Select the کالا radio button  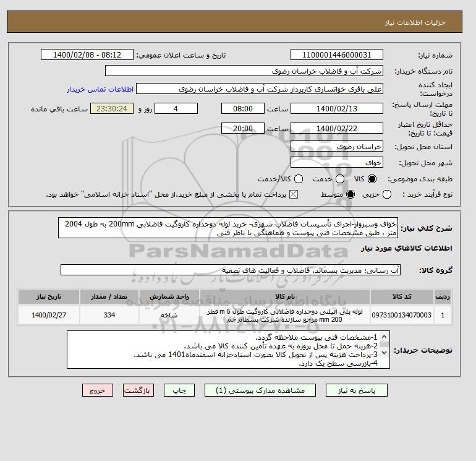(x=372, y=179)
